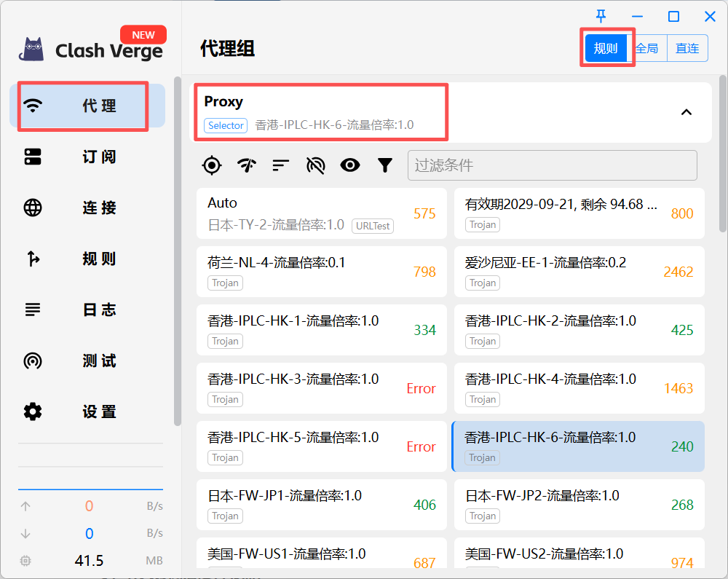
Task: Switch to 全局 proxy mode
Action: click(x=647, y=47)
